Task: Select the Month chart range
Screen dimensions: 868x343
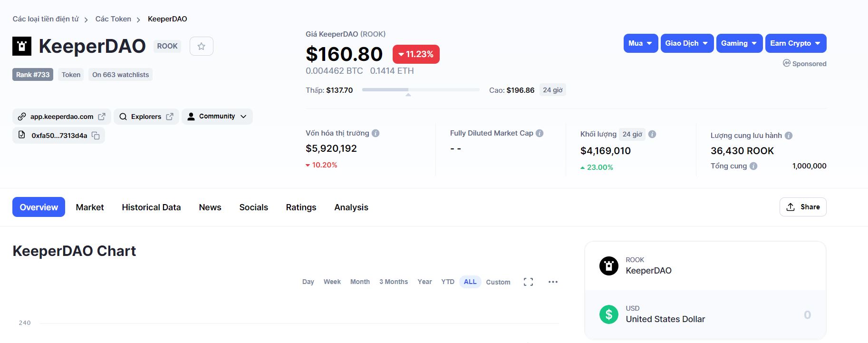Action: pyautogui.click(x=360, y=282)
